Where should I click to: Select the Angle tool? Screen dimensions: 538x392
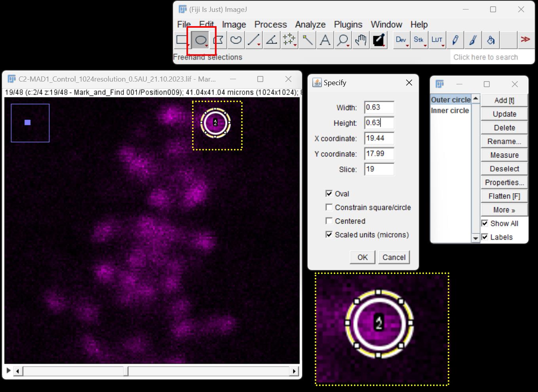click(272, 40)
